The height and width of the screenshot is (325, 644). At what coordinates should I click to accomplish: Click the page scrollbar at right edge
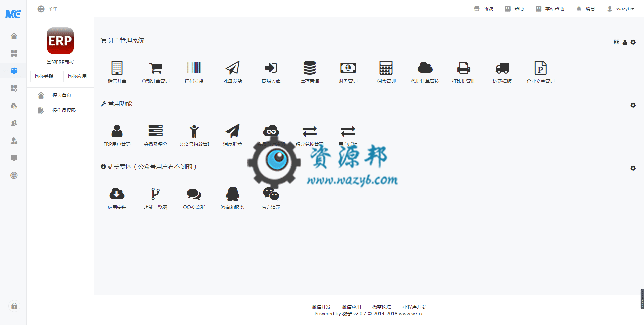pos(642,299)
